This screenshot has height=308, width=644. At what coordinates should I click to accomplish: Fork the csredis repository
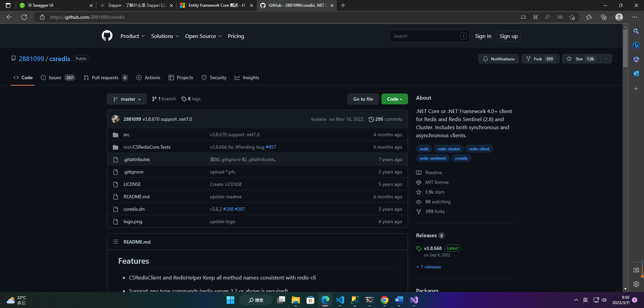tap(540, 59)
